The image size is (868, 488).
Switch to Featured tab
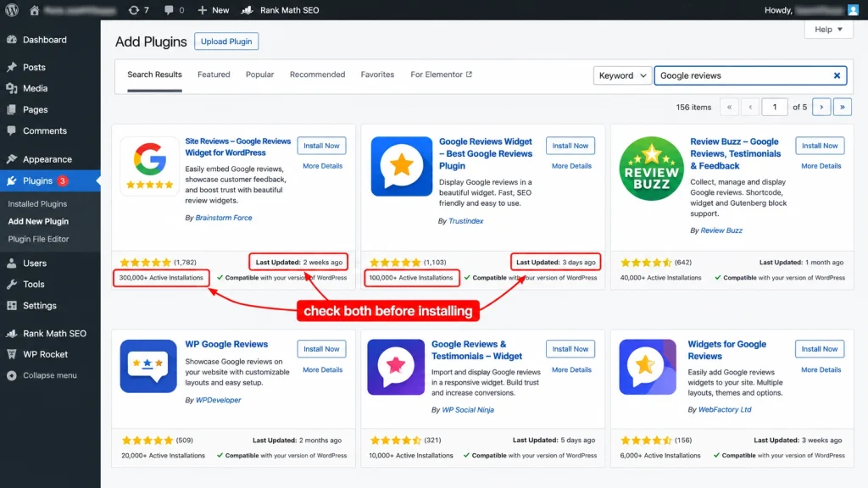click(x=214, y=75)
